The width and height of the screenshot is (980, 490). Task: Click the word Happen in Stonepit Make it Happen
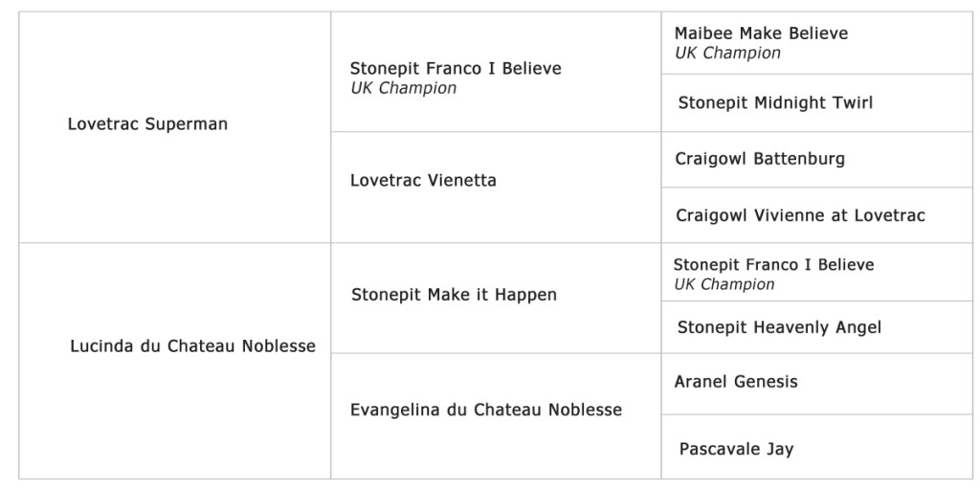[524, 295]
